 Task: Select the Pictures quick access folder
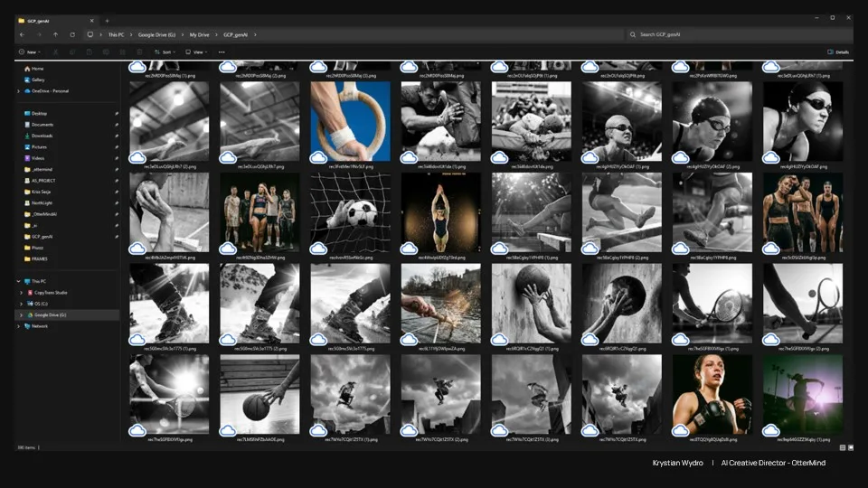point(35,146)
